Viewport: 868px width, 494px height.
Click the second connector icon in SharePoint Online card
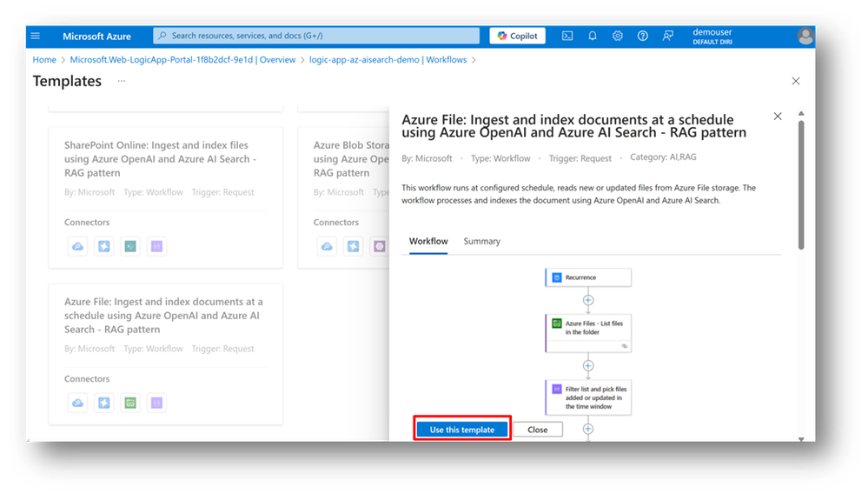tap(104, 246)
